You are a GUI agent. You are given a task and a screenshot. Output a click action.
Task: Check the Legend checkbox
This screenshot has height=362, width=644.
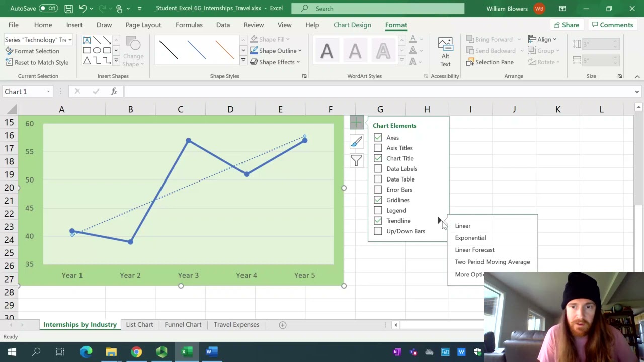[378, 210]
